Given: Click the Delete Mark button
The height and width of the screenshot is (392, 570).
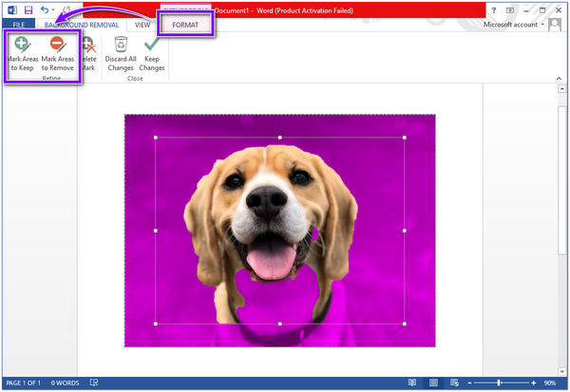Looking at the screenshot, I should point(88,54).
